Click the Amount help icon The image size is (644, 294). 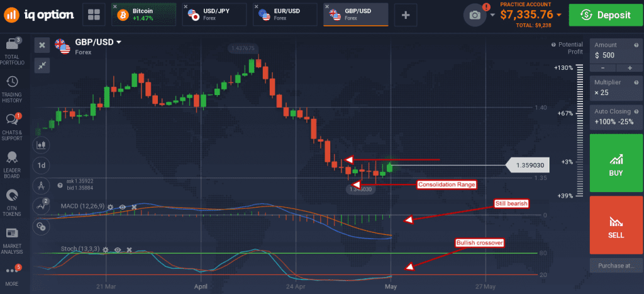[x=636, y=45]
